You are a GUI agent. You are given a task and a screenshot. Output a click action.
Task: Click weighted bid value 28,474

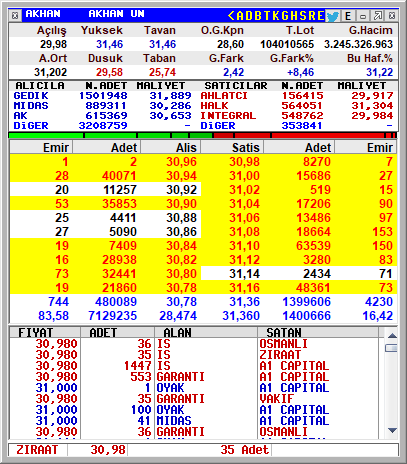click(178, 316)
